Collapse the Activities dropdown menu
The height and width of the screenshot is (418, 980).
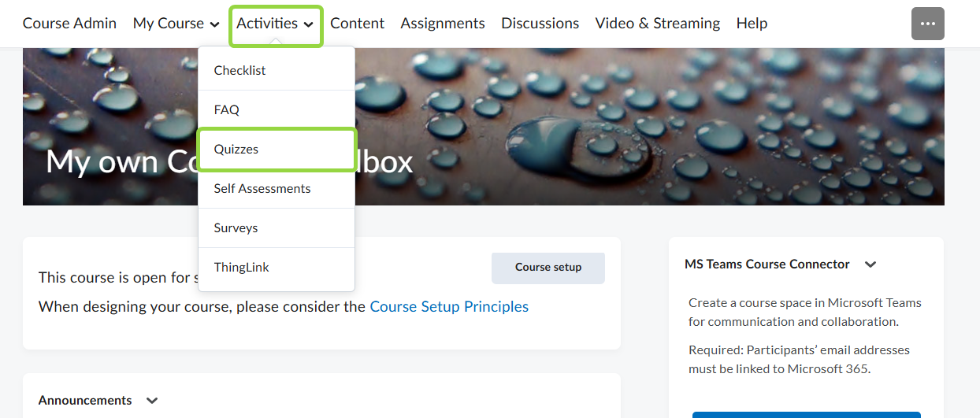(276, 24)
